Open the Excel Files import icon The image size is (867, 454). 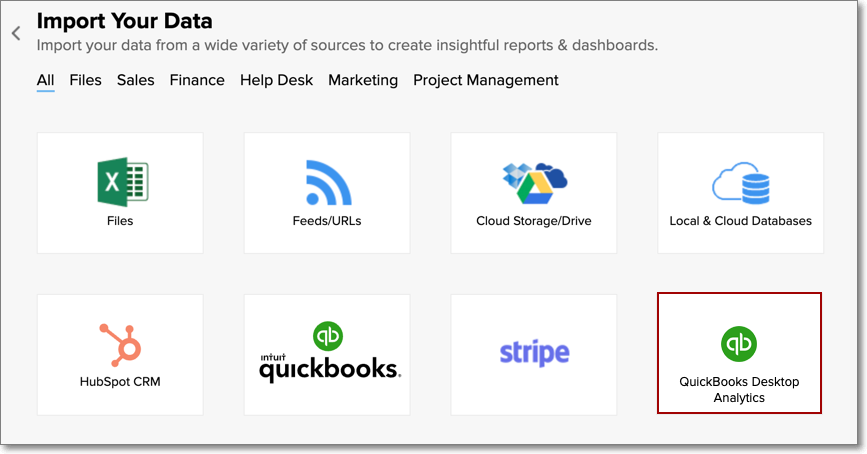pyautogui.click(x=123, y=182)
